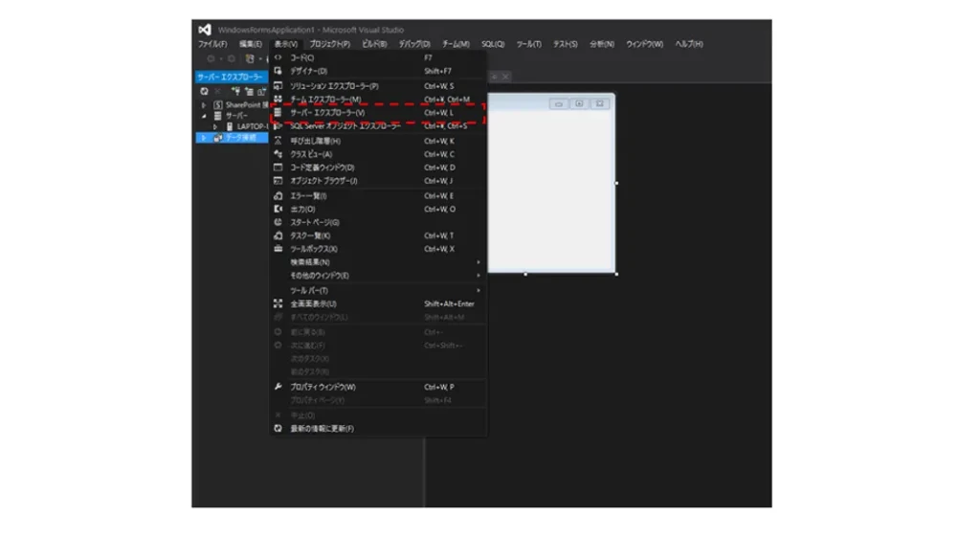Click the full screen icon beside 全画面表示
The height and width of the screenshot is (560, 980).
[x=278, y=303]
